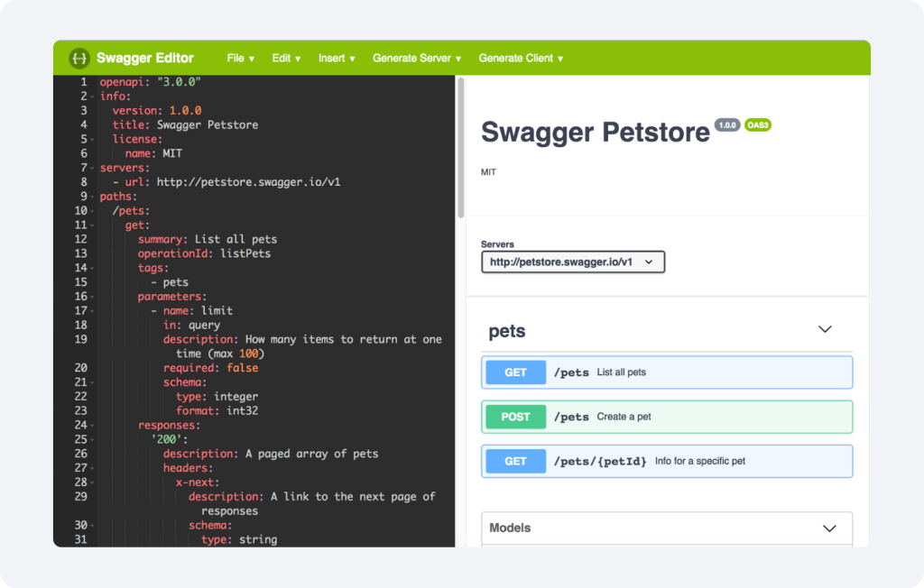Fold the tags block at line 14
924x588 pixels.
click(x=92, y=269)
